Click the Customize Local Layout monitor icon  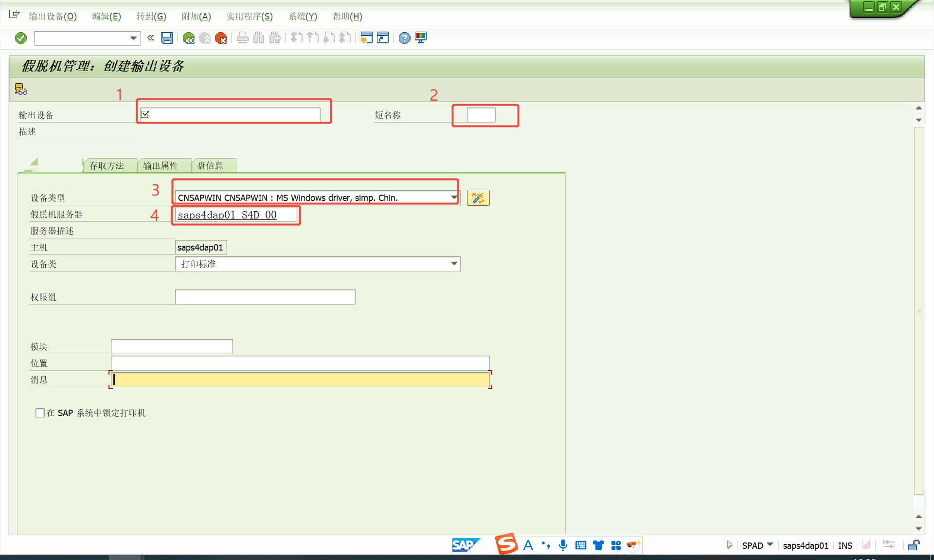pos(421,38)
